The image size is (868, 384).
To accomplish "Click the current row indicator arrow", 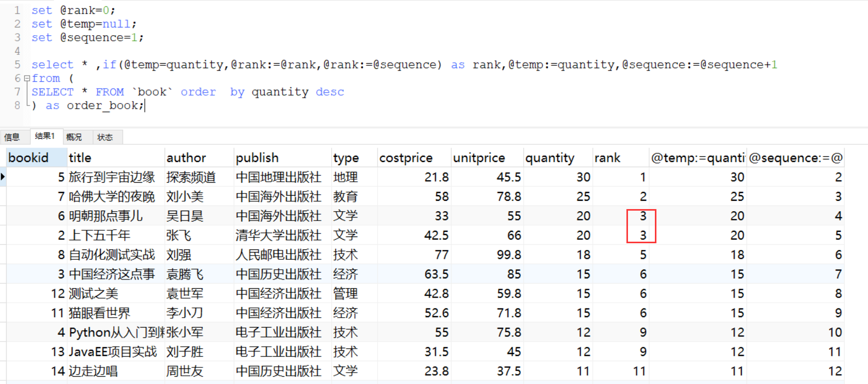I will pos(3,177).
